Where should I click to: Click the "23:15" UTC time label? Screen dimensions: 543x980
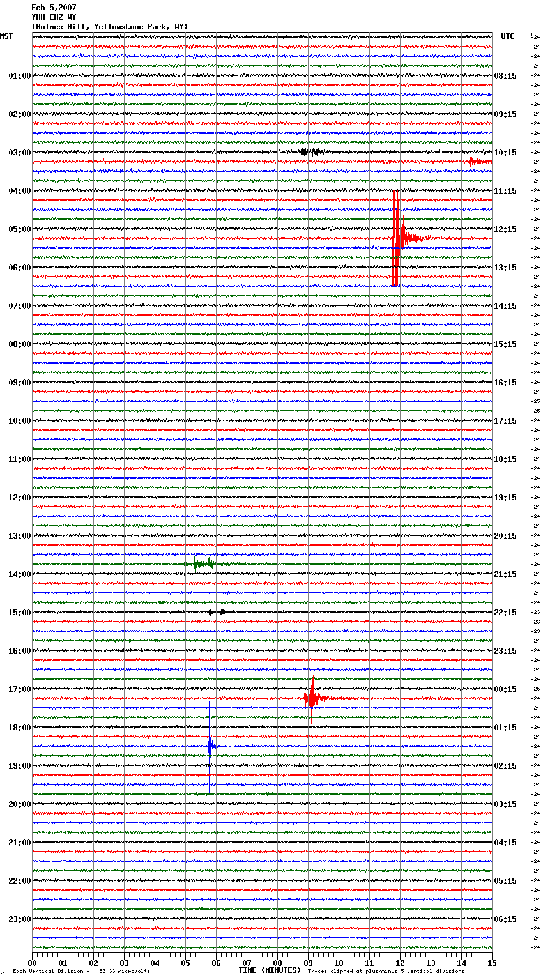(x=505, y=651)
